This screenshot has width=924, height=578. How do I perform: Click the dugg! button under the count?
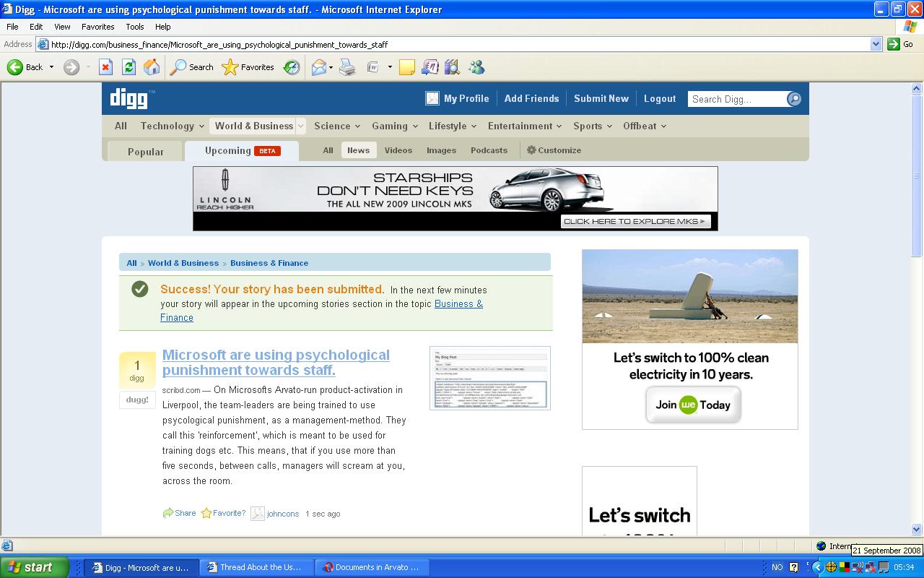point(137,400)
